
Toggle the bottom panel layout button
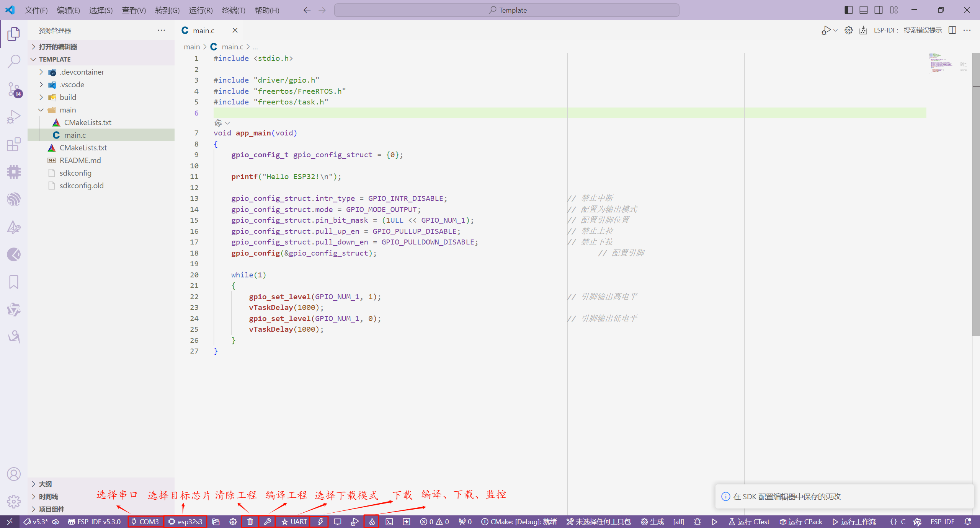(864, 10)
